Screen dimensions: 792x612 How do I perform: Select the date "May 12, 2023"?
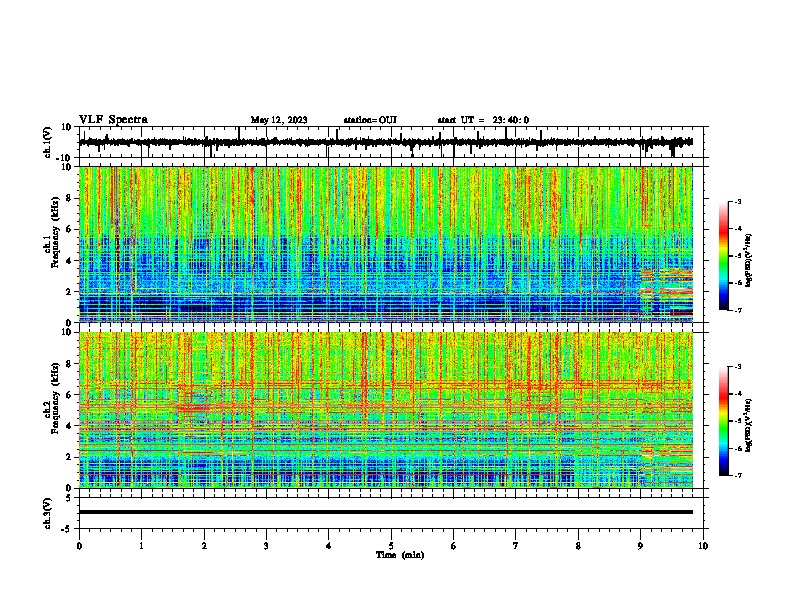tap(279, 120)
